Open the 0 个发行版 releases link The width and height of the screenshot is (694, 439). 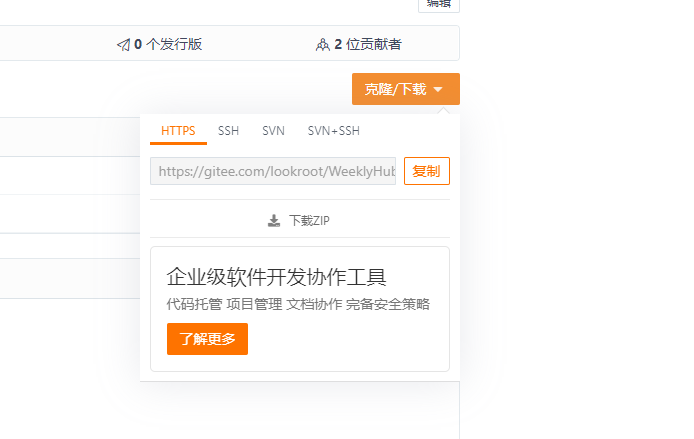pyautogui.click(x=174, y=45)
